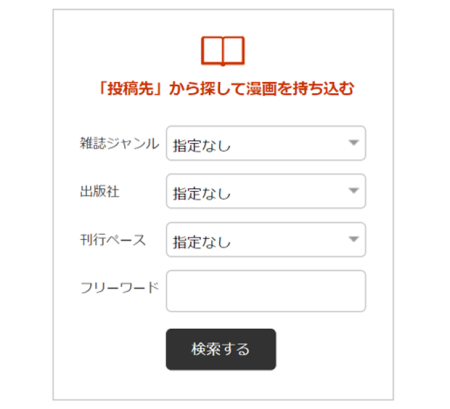Screen dimensions: 450x409
Task: Click the 検索する button
Action: (221, 349)
